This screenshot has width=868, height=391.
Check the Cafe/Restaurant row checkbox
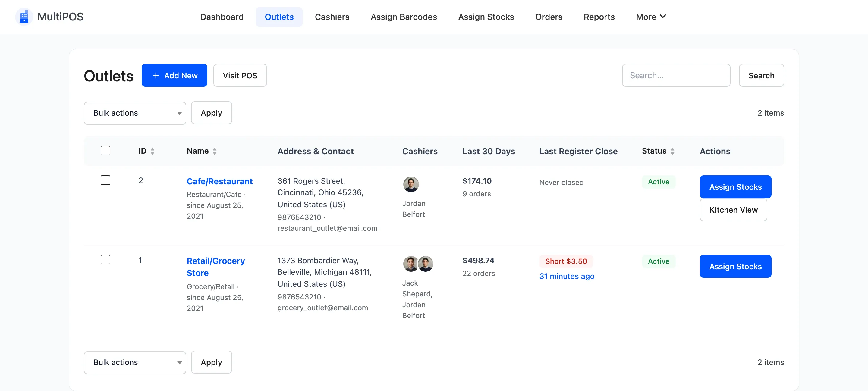pos(105,180)
